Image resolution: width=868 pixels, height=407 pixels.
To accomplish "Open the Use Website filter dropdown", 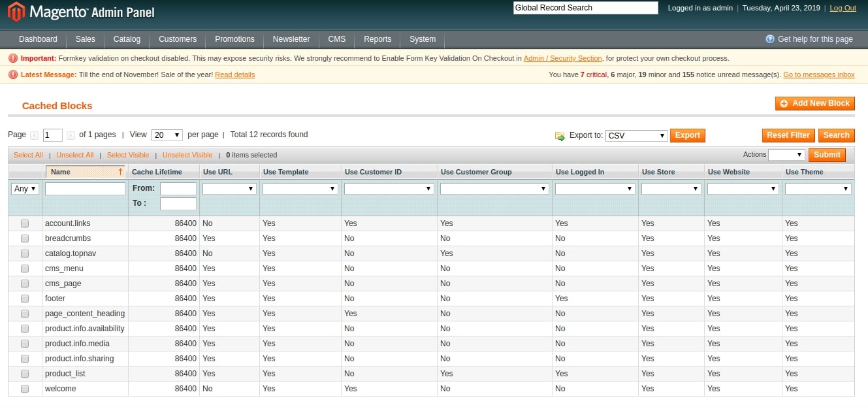I will 743,189.
